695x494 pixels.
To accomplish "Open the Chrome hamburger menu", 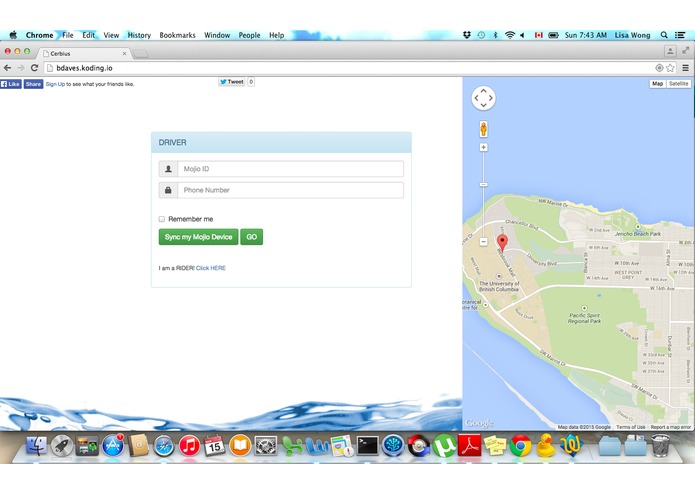I will tap(685, 68).
